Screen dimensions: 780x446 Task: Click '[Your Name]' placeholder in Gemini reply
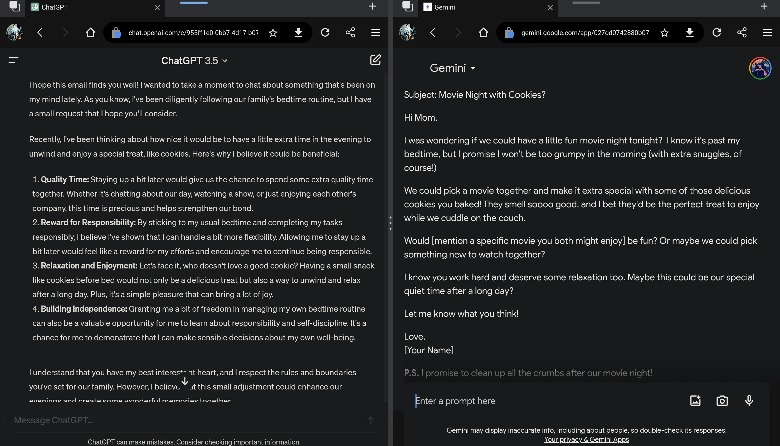click(428, 350)
